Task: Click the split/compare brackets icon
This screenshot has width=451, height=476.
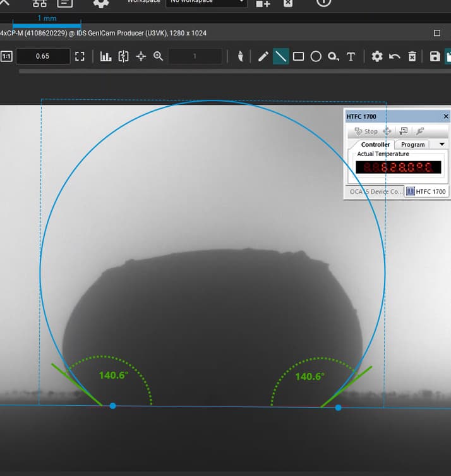Action: coord(123,56)
